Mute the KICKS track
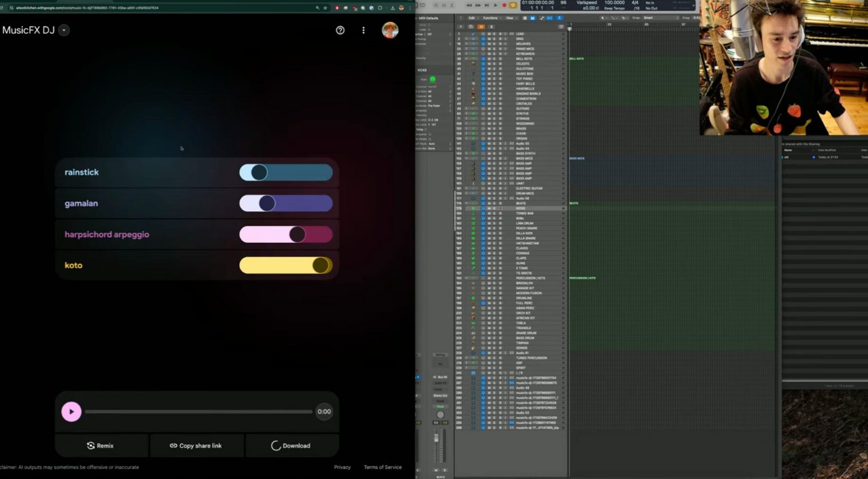This screenshot has height=479, width=868. pyautogui.click(x=488, y=208)
